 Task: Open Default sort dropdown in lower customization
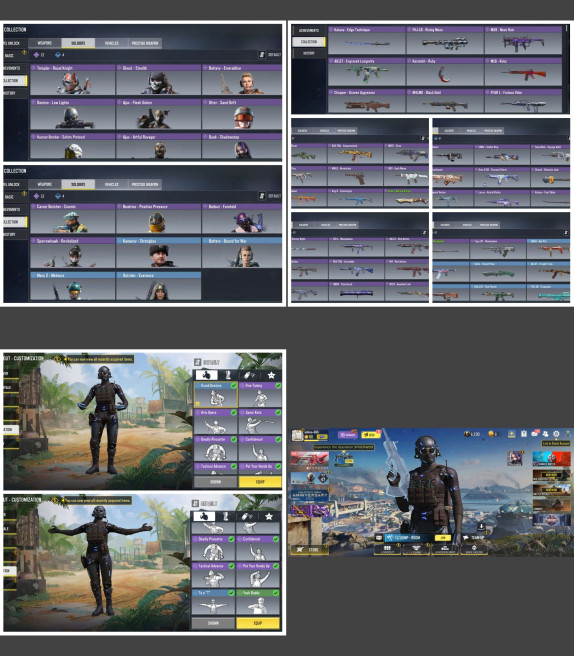click(205, 504)
